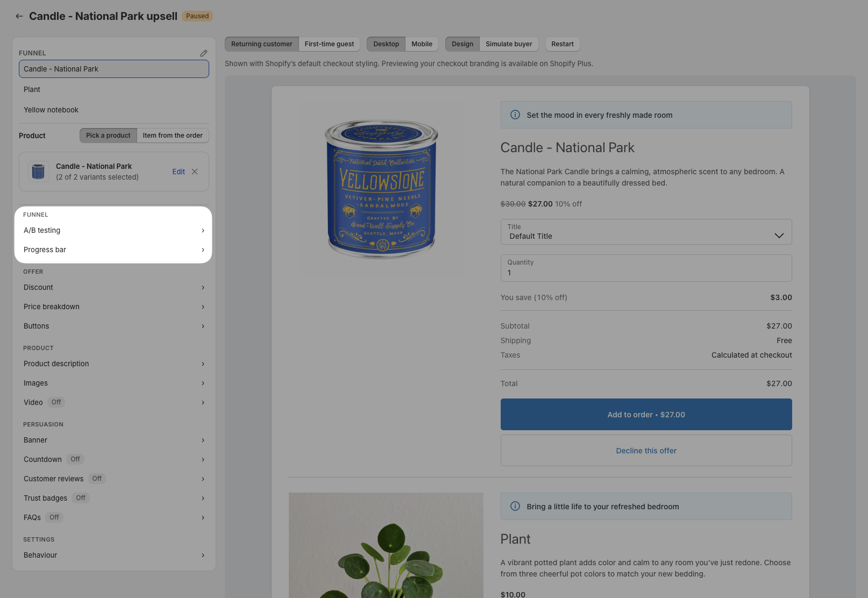Click Edit on the candle product
The width and height of the screenshot is (868, 598).
click(179, 172)
